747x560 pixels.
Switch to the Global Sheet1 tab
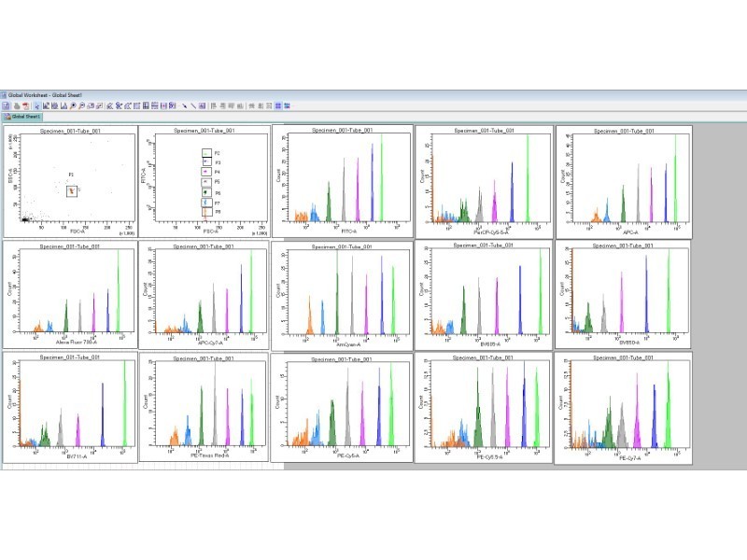[x=22, y=117]
